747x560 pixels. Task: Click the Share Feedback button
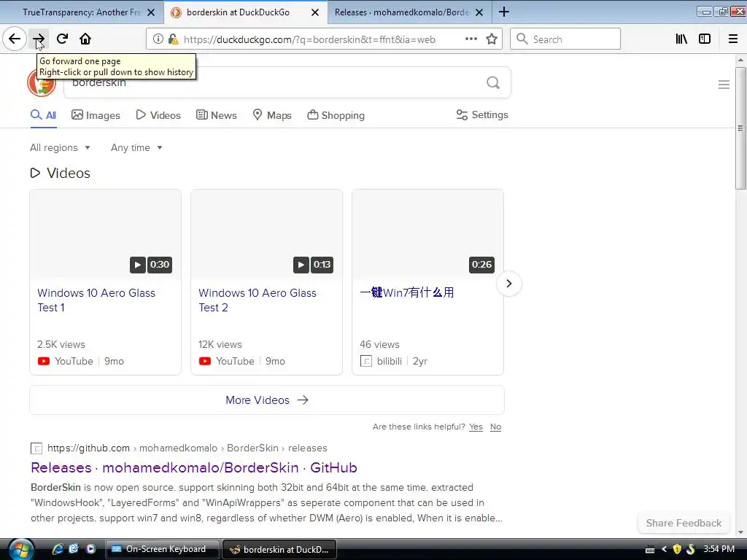tap(684, 523)
